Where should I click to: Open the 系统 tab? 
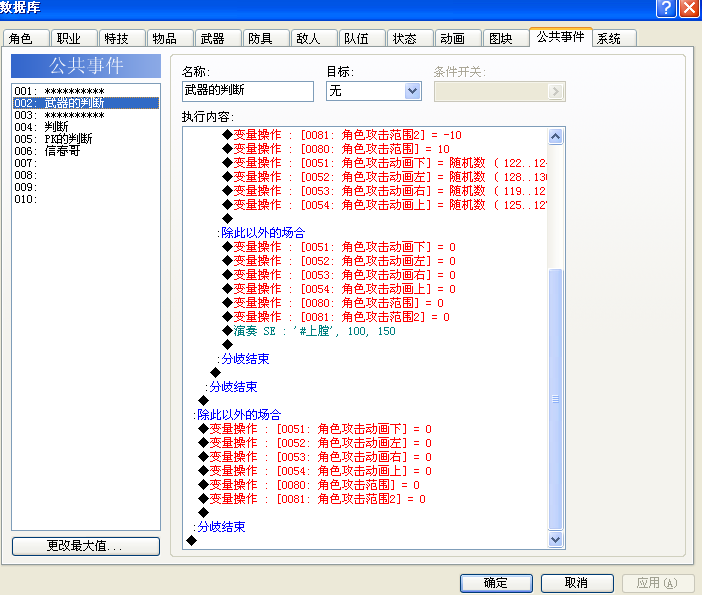[614, 39]
